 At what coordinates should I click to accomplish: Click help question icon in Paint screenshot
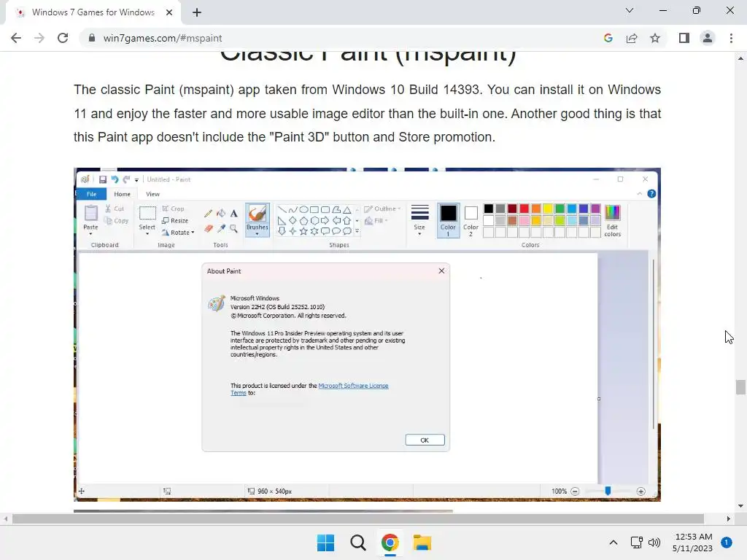coord(651,194)
